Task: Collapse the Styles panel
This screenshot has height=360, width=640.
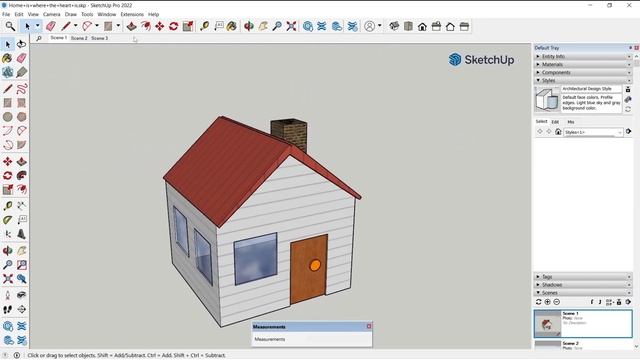Action: [x=583, y=80]
